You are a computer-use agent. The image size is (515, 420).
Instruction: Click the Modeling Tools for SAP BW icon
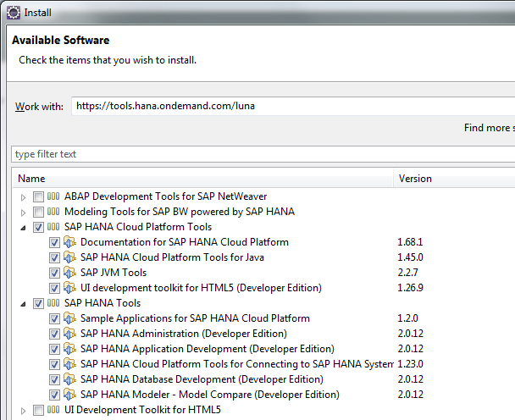(x=54, y=212)
